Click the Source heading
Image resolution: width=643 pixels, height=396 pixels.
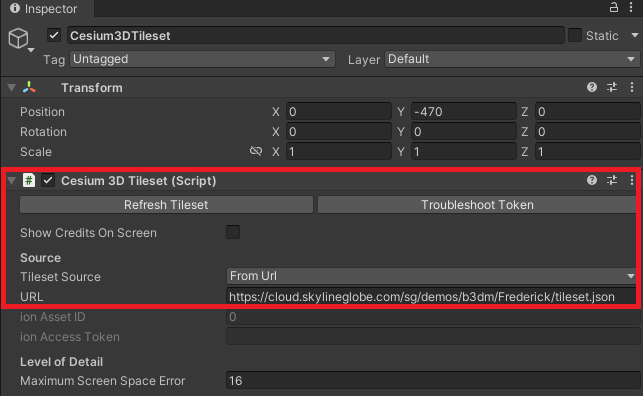pos(40,257)
